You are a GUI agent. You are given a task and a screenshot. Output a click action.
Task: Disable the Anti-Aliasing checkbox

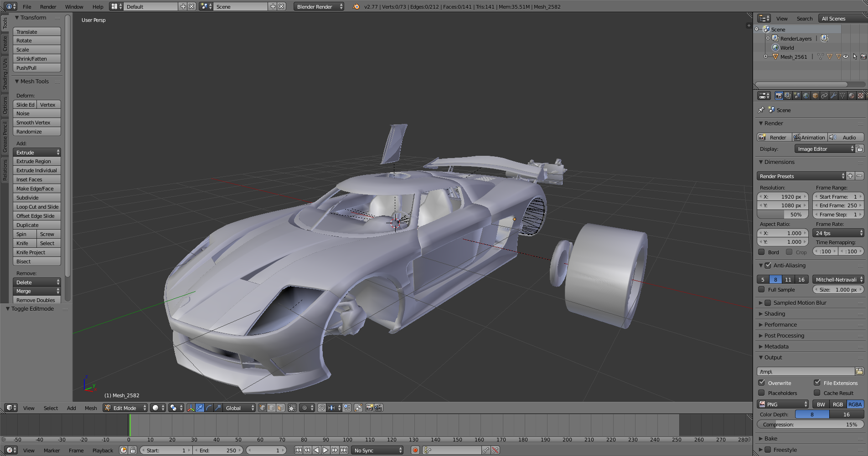(x=768, y=265)
